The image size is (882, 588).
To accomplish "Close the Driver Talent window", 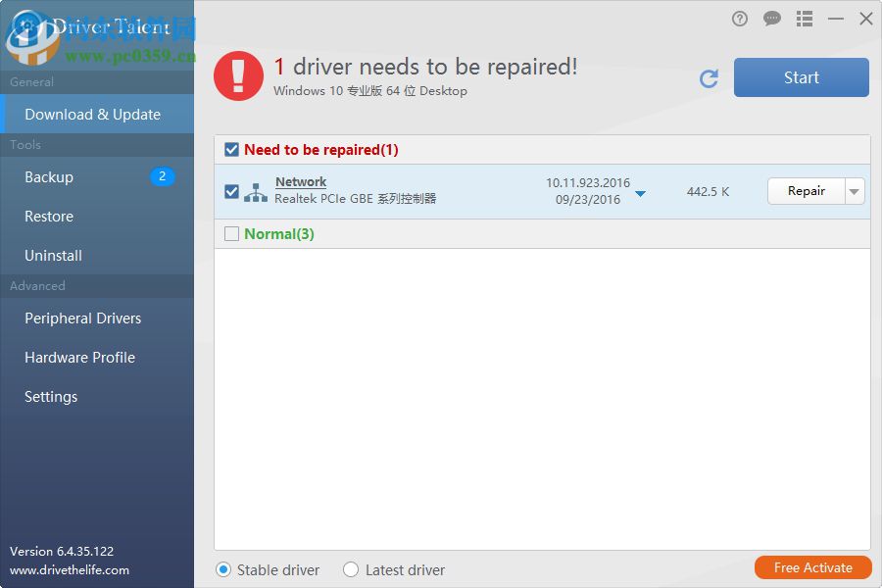I will pos(866,20).
